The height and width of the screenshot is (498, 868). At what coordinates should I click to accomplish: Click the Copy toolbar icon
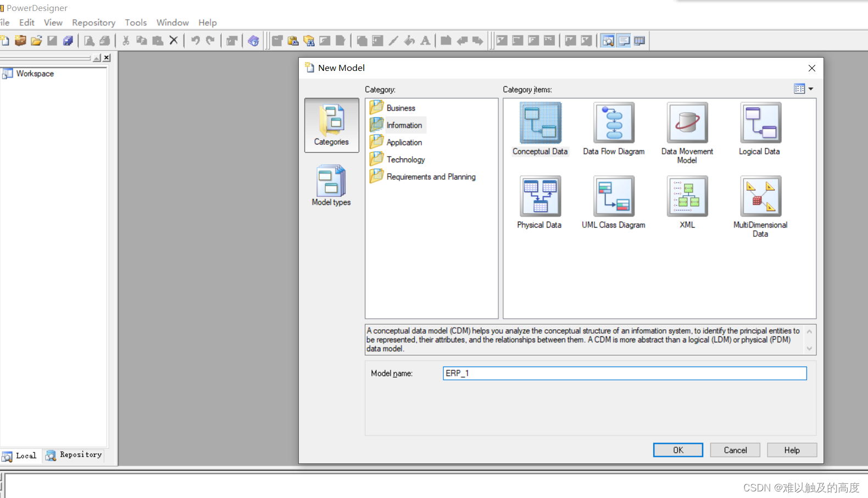(142, 41)
